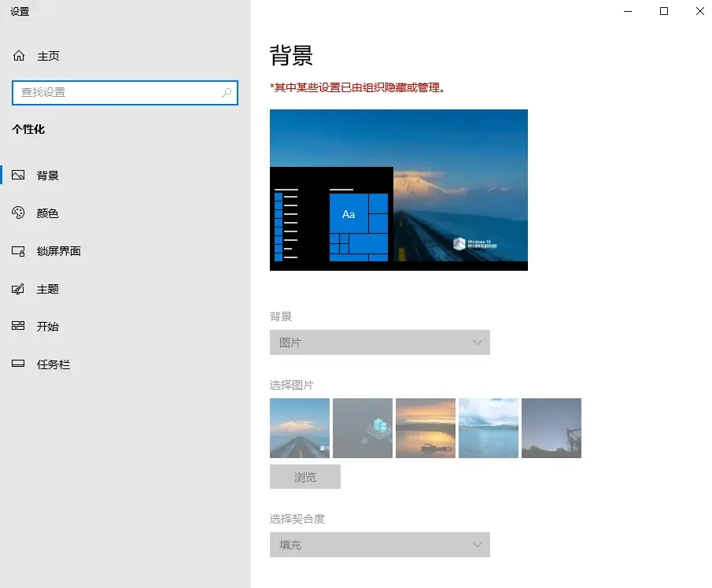Pick the sunset lake wallpaper thumbnail

coord(425,428)
